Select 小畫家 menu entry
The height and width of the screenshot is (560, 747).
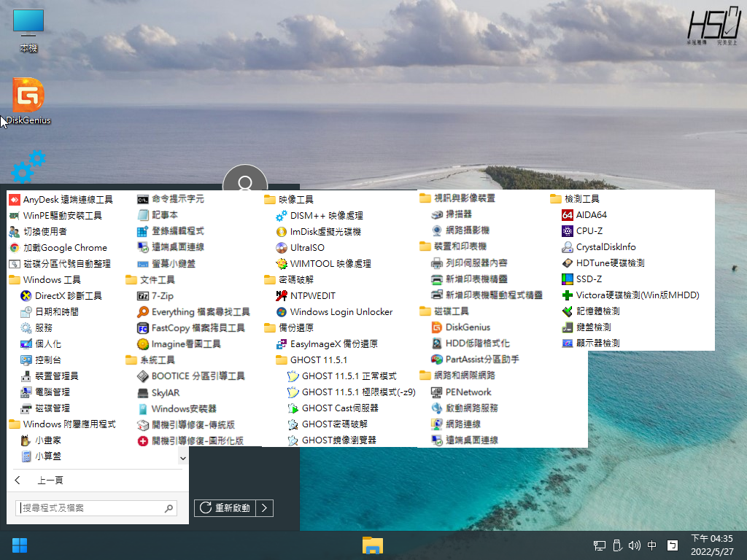pos(41,440)
